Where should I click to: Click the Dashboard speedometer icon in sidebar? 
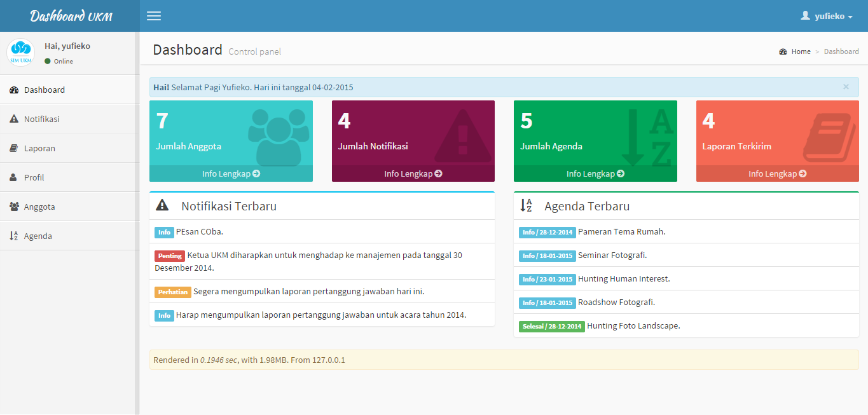(x=14, y=90)
